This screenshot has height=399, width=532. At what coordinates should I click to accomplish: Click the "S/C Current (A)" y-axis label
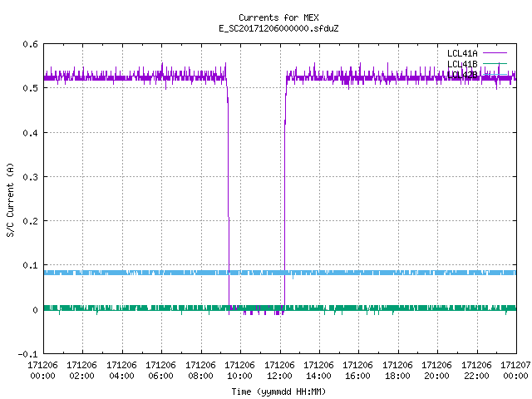click(x=11, y=200)
